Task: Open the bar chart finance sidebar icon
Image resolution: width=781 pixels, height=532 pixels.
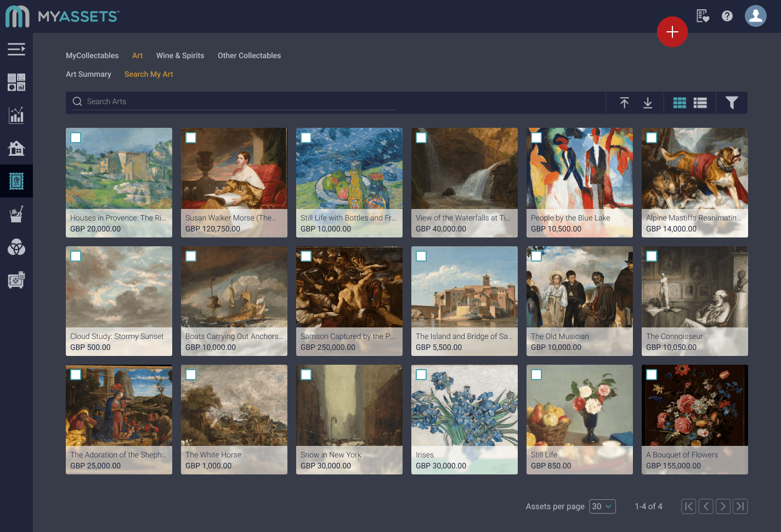Action: point(16,115)
